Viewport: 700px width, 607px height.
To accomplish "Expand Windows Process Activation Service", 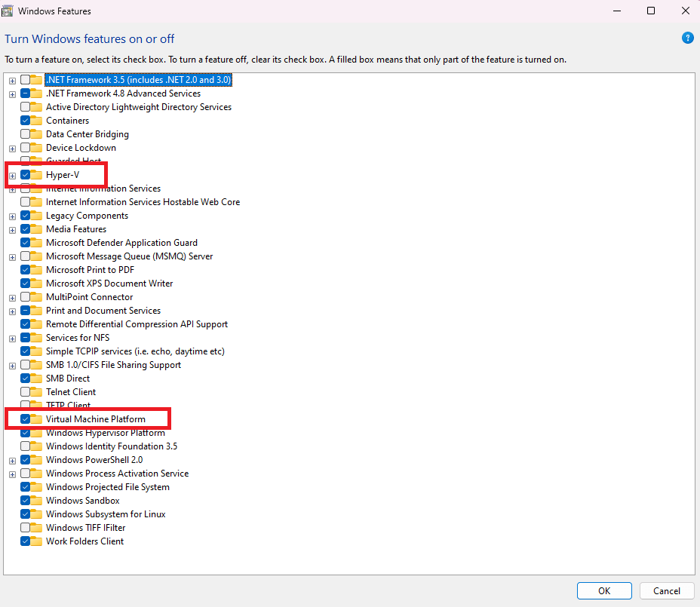I will point(13,474).
